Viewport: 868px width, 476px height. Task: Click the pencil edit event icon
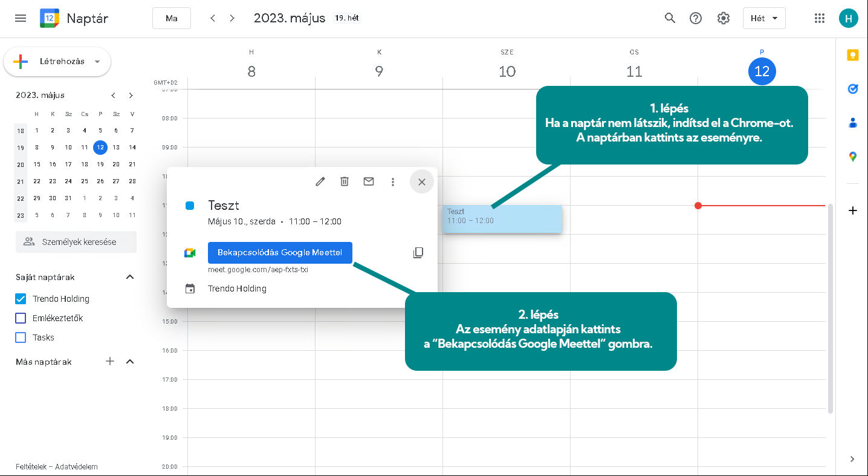320,181
